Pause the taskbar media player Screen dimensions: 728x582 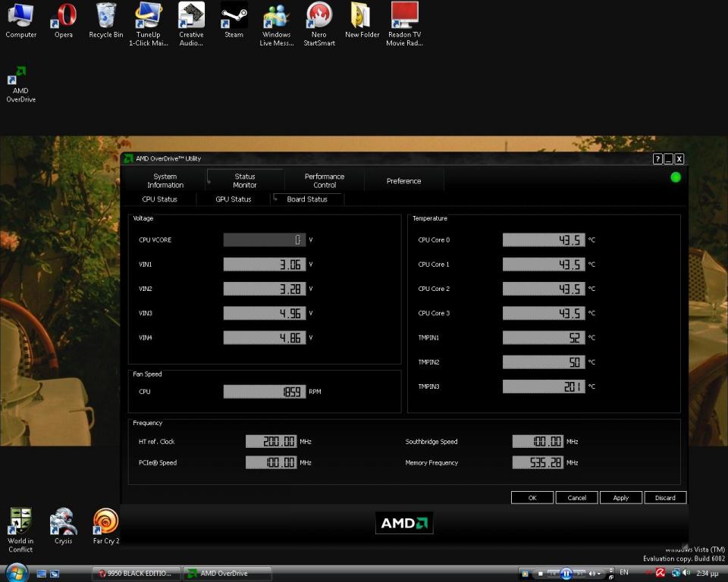point(566,574)
